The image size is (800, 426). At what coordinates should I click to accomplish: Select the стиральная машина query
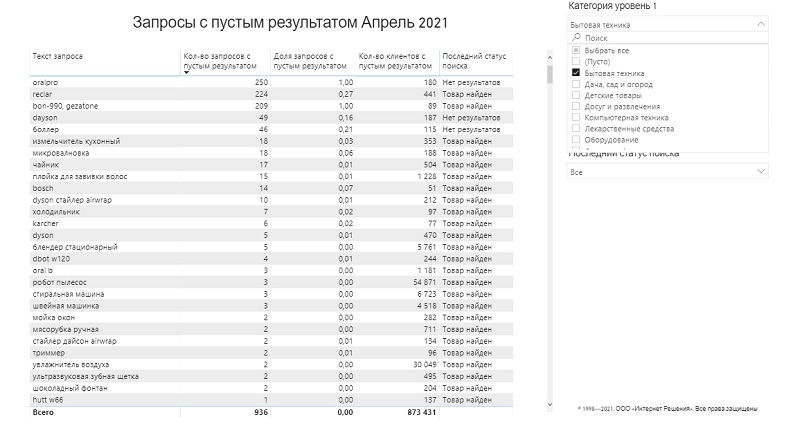[68, 293]
